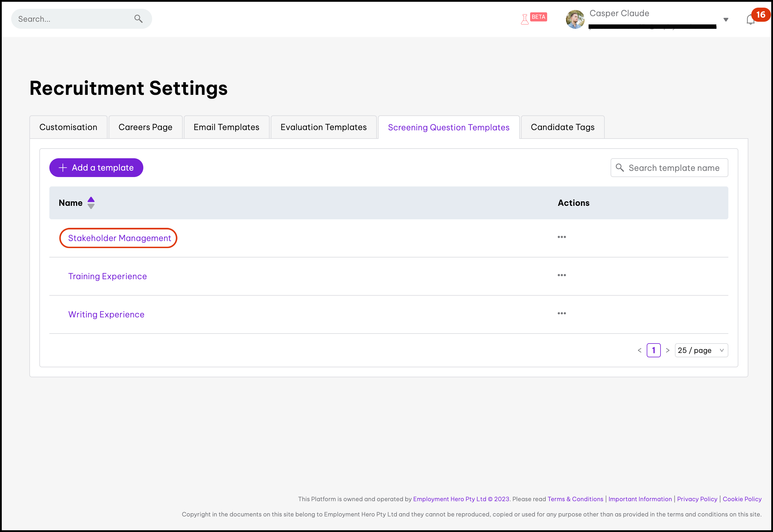The width and height of the screenshot is (773, 532).
Task: Open the BETA lab flask icon
Action: pyautogui.click(x=525, y=19)
